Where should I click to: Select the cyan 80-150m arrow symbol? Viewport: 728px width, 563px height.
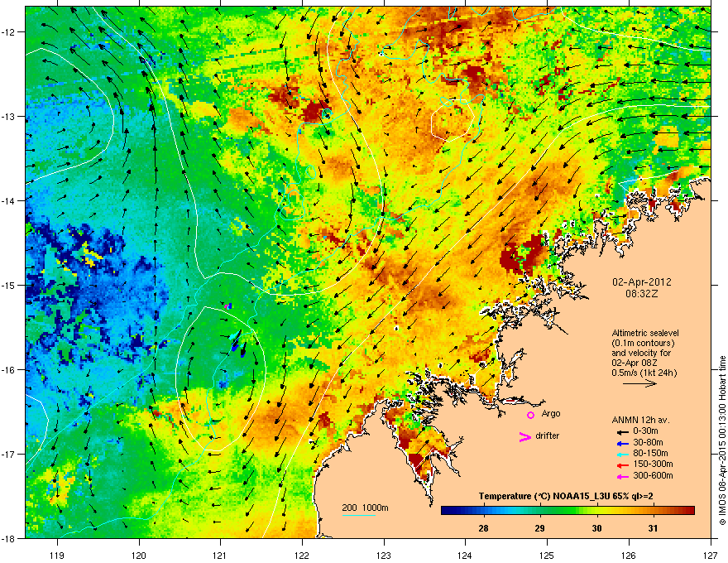(621, 454)
